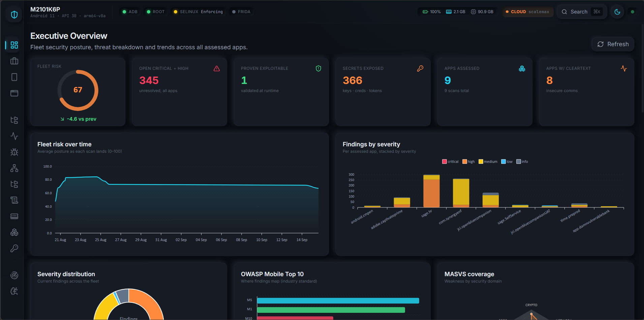Click the sage.hr bar in severity chart
Viewport: 644px width, 320px height.
(x=431, y=191)
